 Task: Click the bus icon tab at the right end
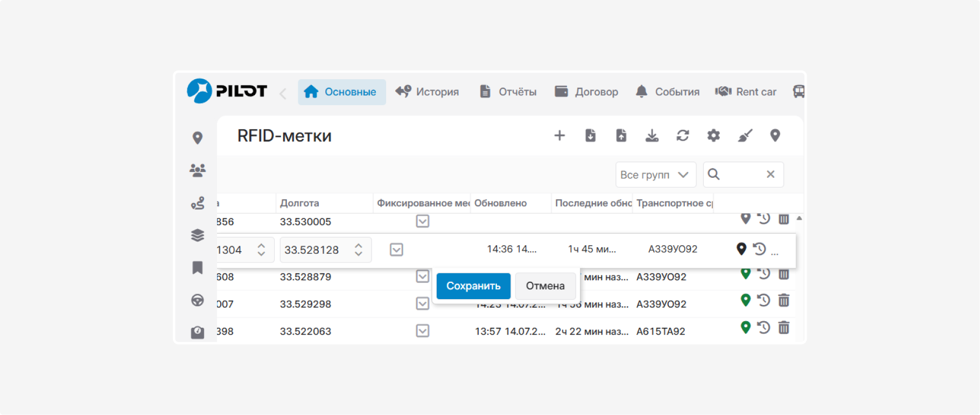pos(799,92)
